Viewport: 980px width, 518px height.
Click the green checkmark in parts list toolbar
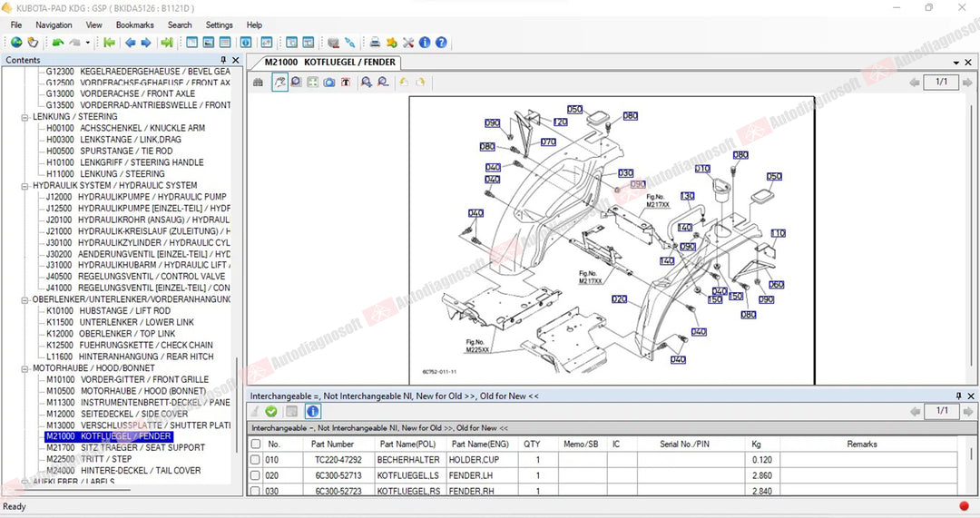271,411
